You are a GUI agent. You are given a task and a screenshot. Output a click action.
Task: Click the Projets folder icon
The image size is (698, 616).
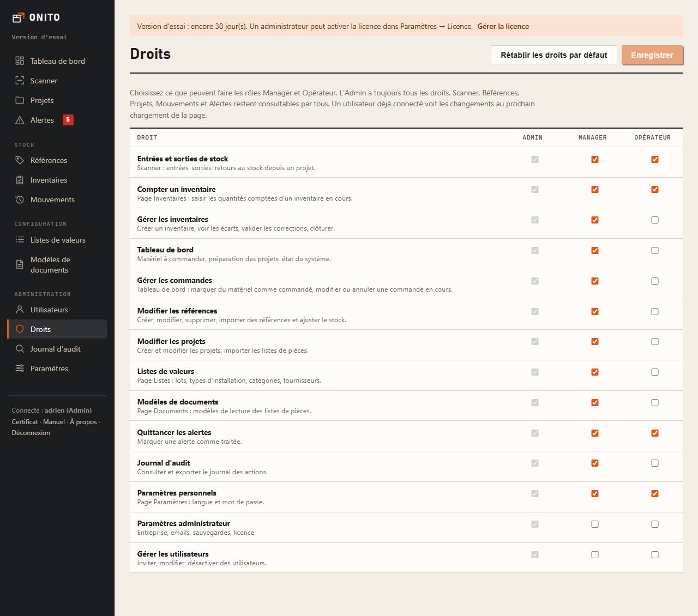[20, 100]
